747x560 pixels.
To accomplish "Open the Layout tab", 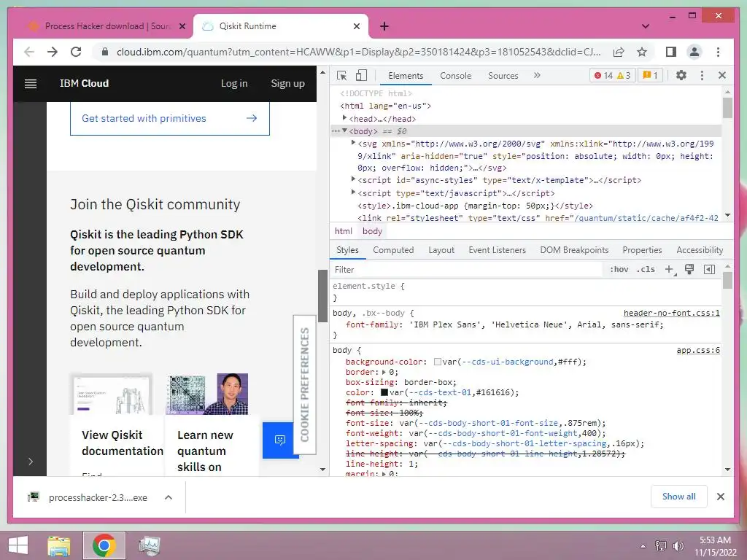I will pos(441,250).
